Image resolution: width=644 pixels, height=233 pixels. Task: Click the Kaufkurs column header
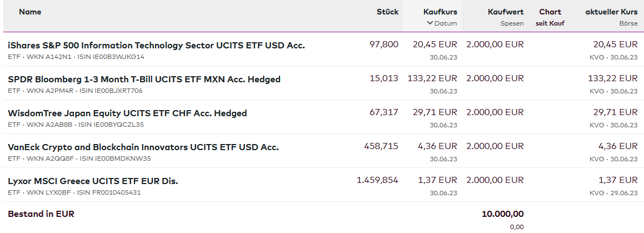click(x=440, y=12)
